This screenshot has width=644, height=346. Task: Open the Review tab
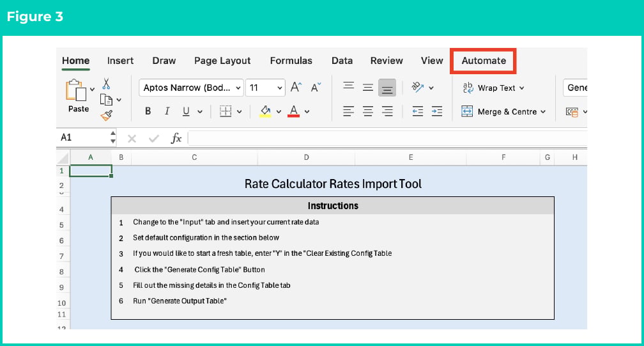point(387,61)
